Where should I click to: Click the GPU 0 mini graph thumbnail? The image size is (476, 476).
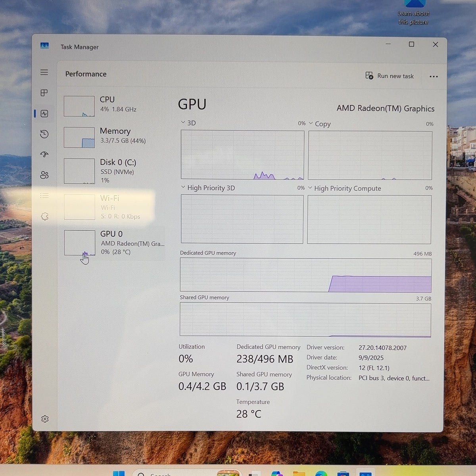coord(80,243)
